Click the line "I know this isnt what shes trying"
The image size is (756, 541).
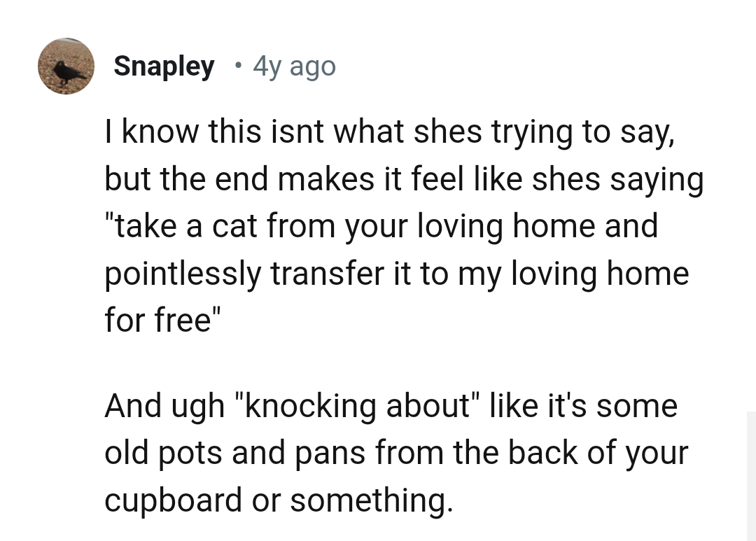[x=388, y=133]
